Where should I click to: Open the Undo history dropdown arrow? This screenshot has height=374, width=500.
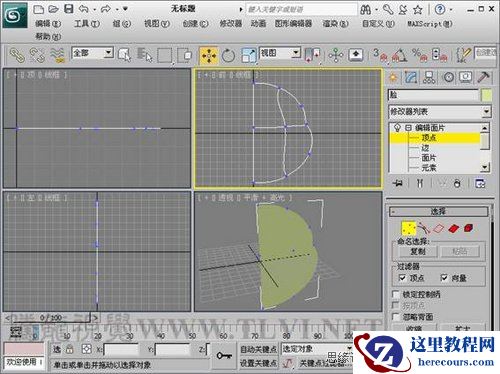[x=94, y=9]
